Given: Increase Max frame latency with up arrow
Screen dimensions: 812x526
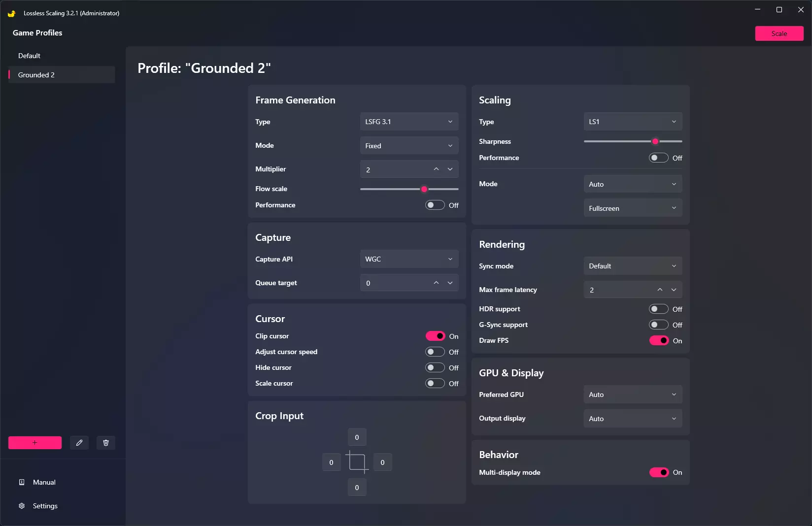Looking at the screenshot, I should 660,290.
